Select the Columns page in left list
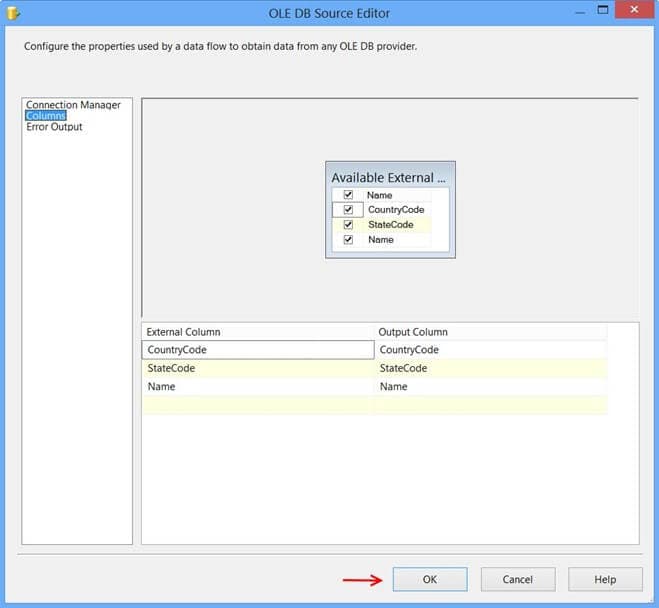 46,116
